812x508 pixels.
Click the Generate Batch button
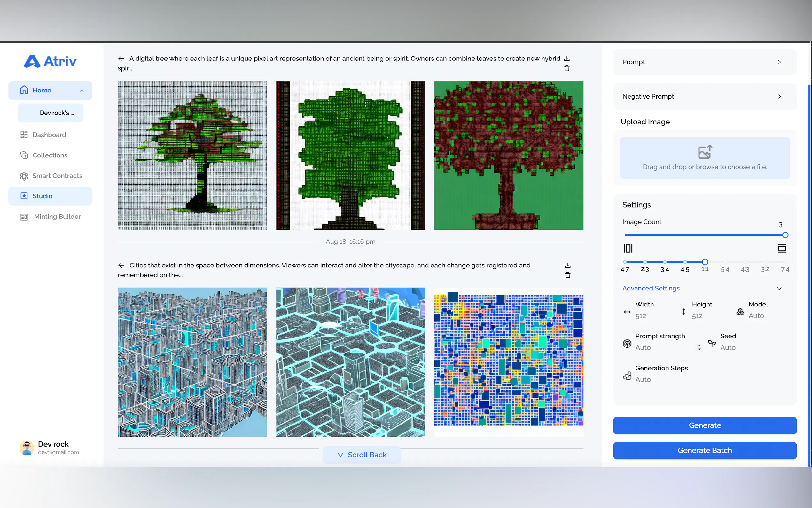pyautogui.click(x=705, y=450)
